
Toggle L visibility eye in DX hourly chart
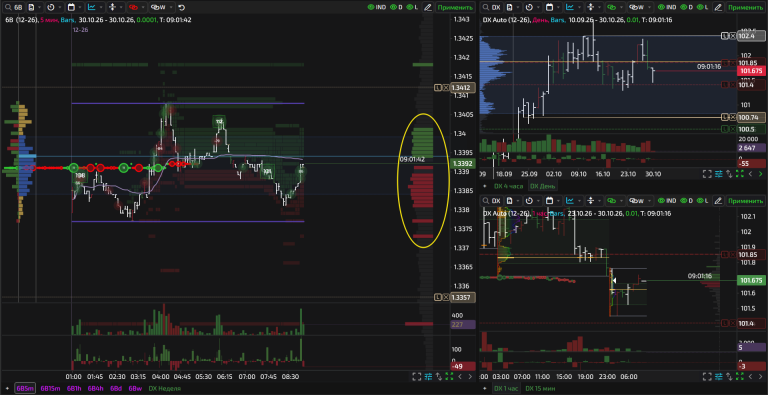click(x=703, y=201)
